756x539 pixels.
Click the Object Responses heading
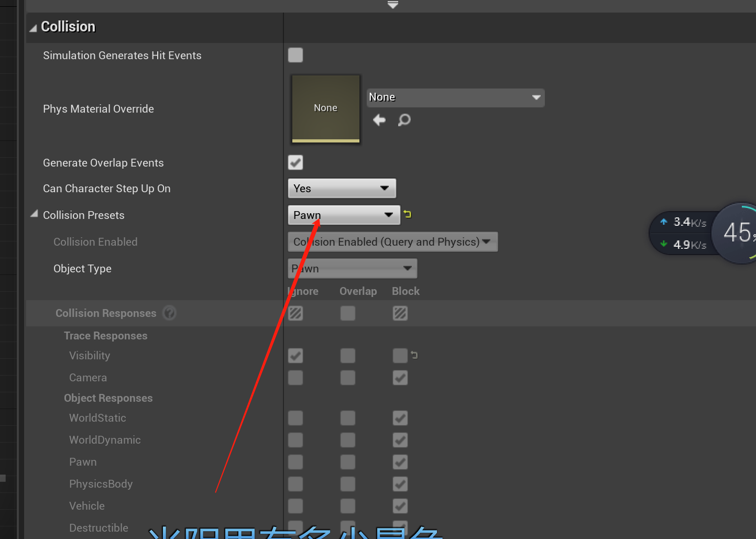coord(108,398)
